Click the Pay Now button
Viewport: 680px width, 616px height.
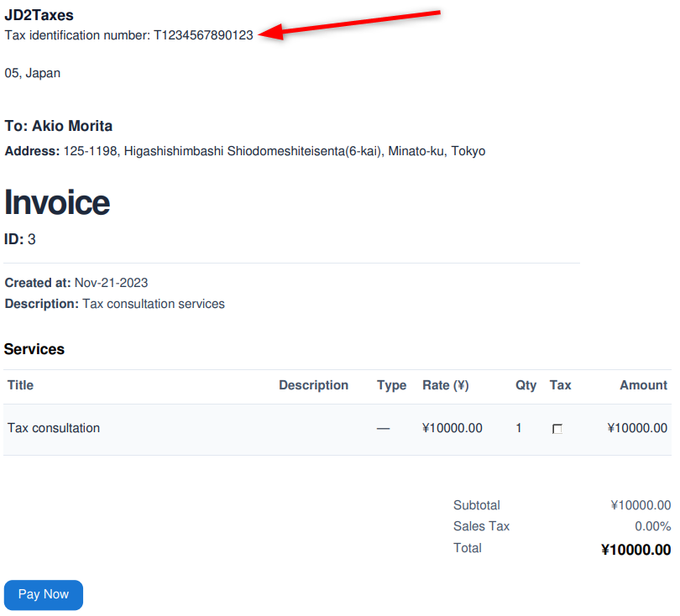[x=44, y=594]
